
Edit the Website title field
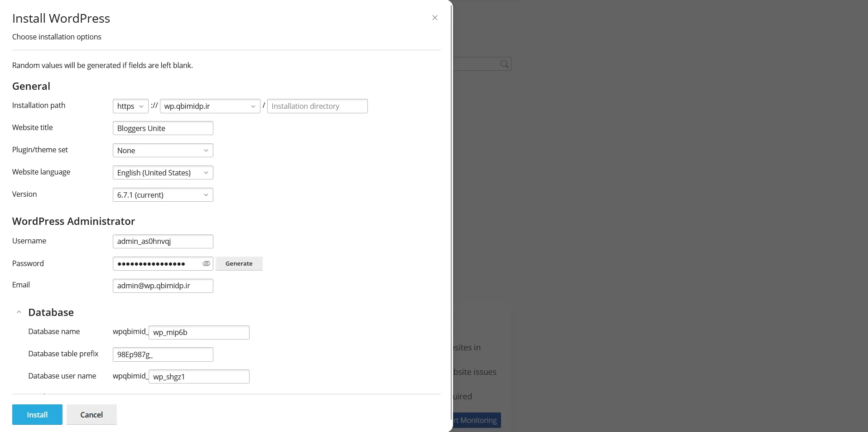click(x=163, y=128)
